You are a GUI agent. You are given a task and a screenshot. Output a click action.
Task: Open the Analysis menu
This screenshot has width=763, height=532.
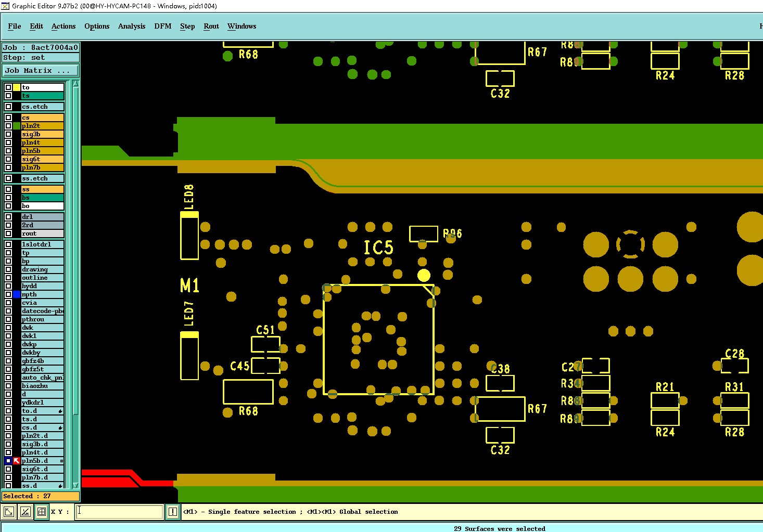point(132,26)
